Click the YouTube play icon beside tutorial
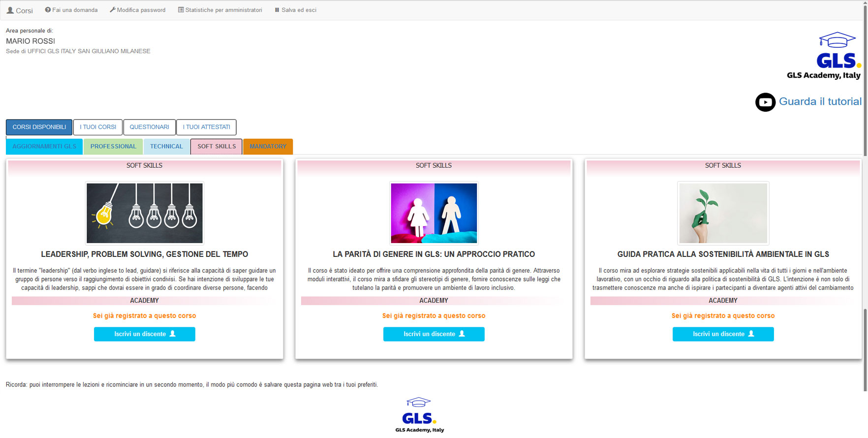Screen dimensions: 868x438 765,102
